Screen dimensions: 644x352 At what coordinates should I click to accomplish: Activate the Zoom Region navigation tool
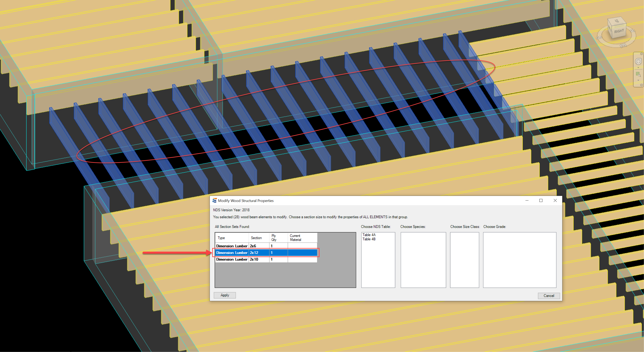click(638, 74)
